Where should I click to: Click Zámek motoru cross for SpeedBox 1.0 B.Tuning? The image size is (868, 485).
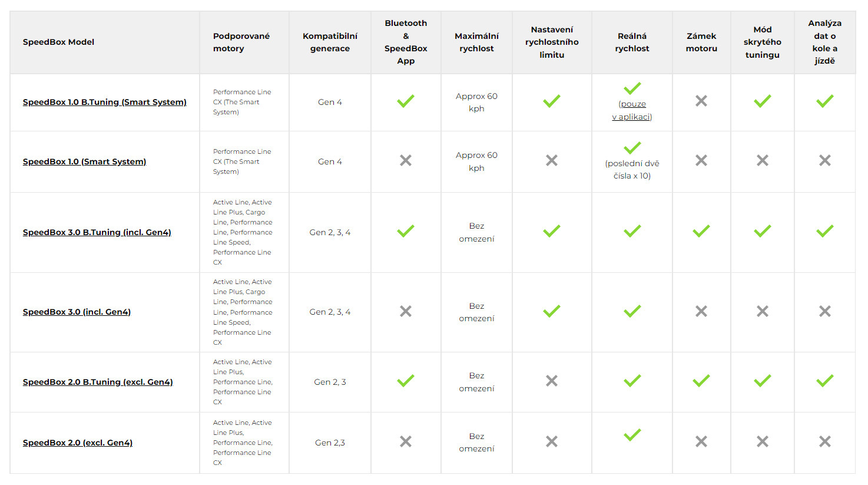click(x=701, y=101)
